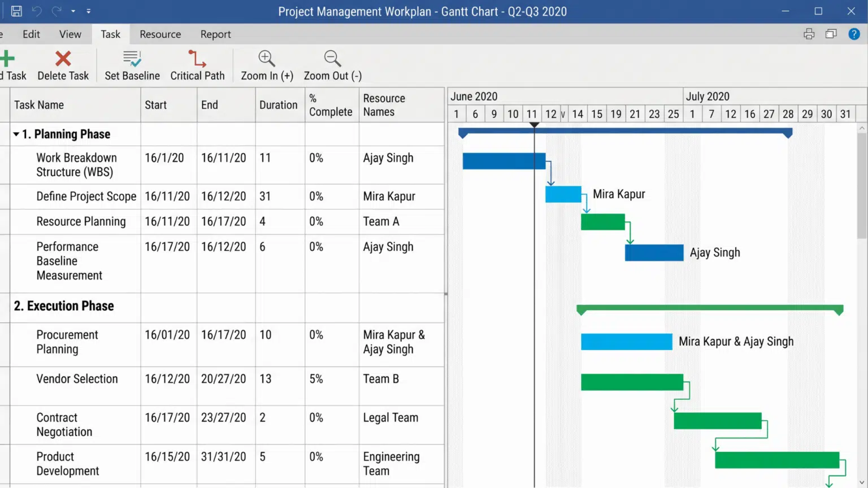Open the Redo history dropdown arrow

73,11
